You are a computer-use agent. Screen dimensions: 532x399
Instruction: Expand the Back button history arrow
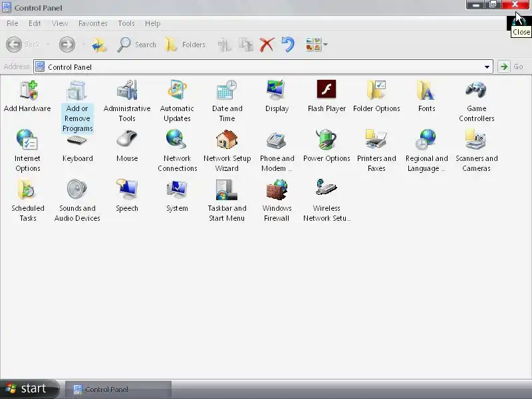tap(48, 45)
